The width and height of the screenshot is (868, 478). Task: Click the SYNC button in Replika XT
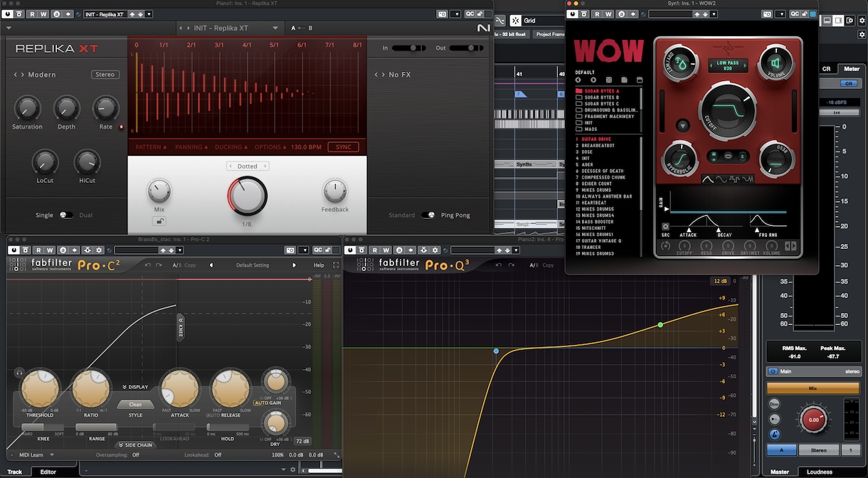343,147
